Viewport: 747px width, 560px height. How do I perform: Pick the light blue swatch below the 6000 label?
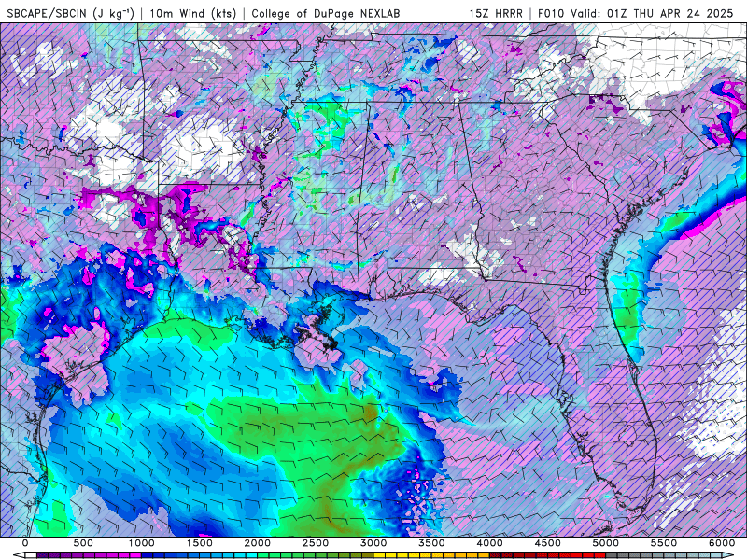[x=716, y=555]
